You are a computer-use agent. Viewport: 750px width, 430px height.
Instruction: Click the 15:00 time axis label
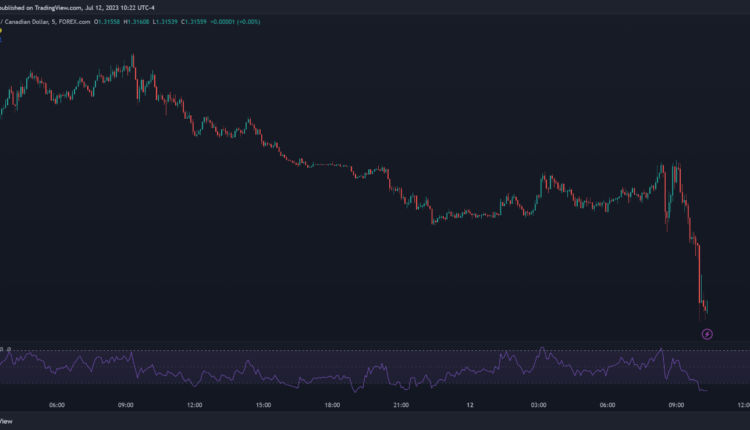(263, 405)
